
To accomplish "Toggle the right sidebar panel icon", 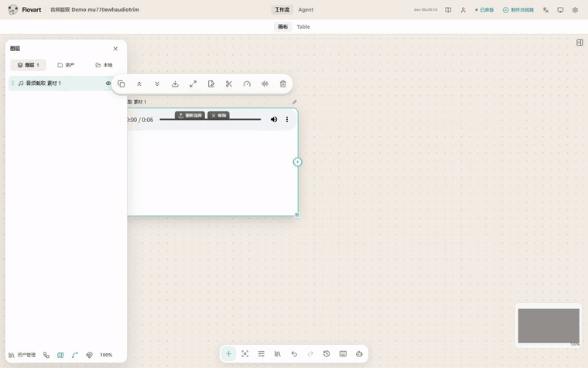I will (579, 43).
